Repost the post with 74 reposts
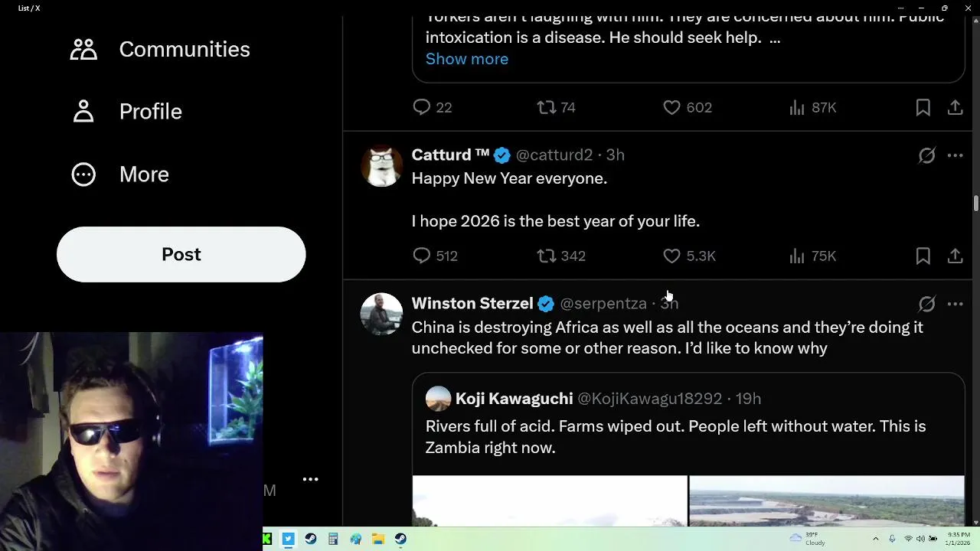The image size is (980, 551). [547, 108]
